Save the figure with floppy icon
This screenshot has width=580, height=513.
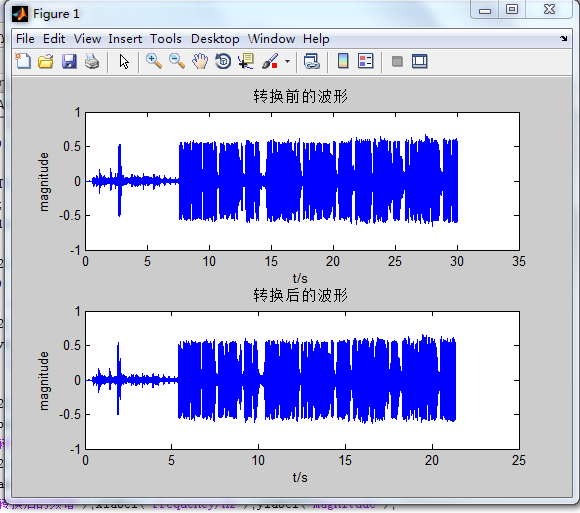[69, 61]
